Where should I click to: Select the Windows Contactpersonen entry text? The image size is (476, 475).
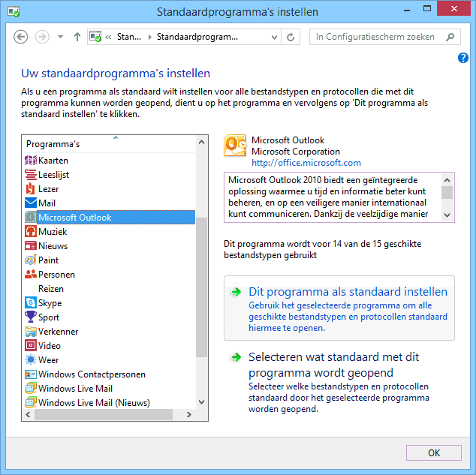[92, 374]
